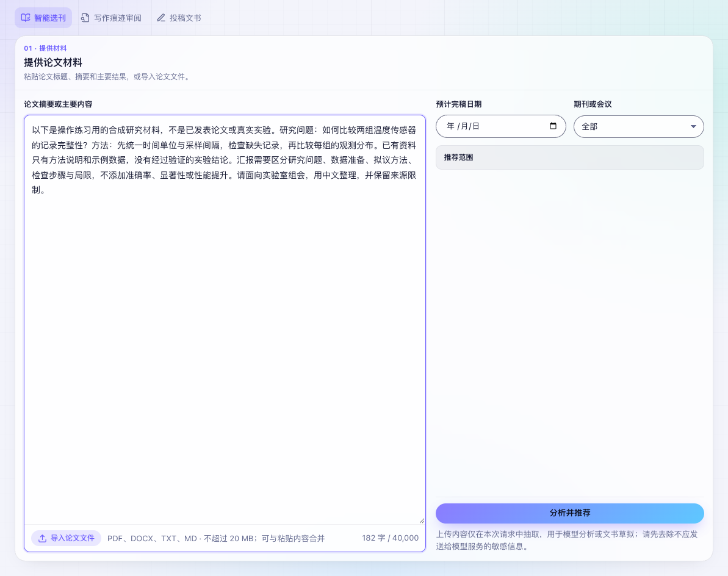This screenshot has height=576, width=728.
Task: Click the 期刊或会议 label
Action: pyautogui.click(x=593, y=104)
